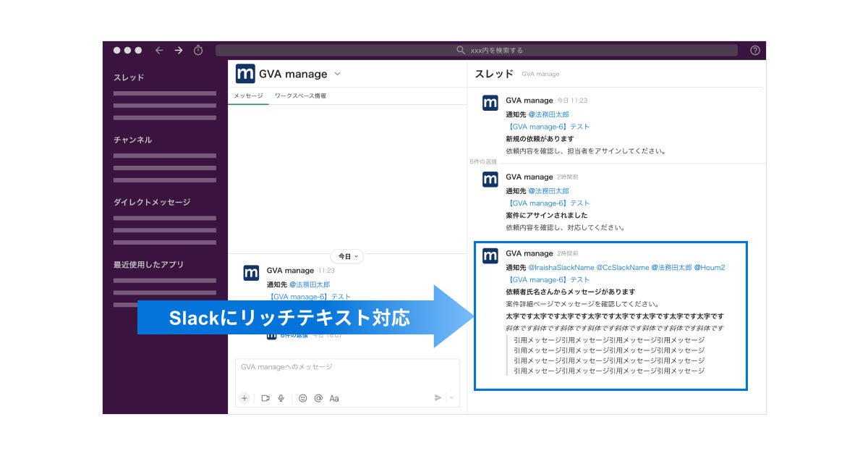This screenshot has height=456, width=868.
Task: Open 【GVA manage-6】テスト link in channel message
Action: (x=309, y=296)
